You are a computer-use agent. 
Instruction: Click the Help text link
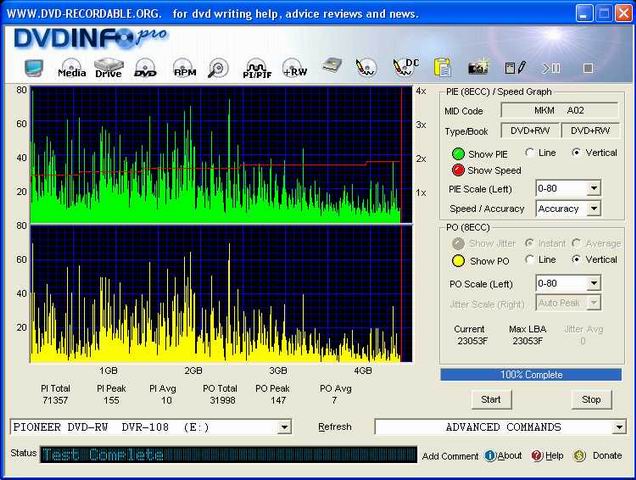click(x=554, y=456)
